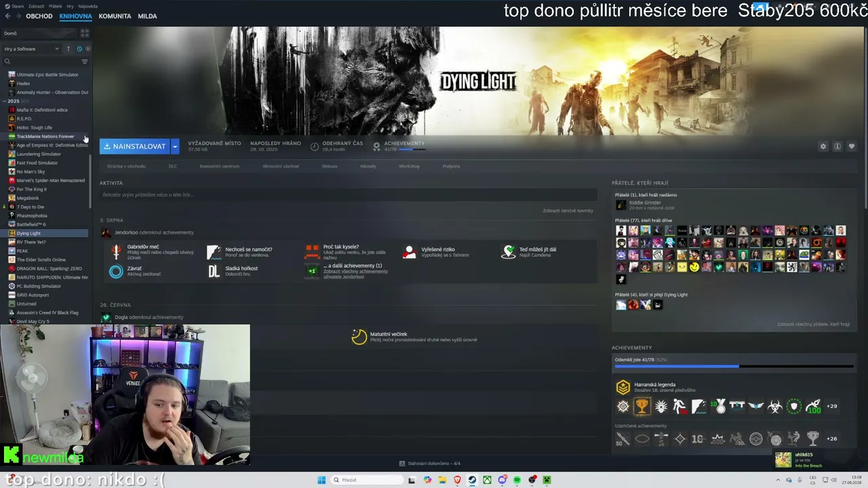Open the DLC link
The width and height of the screenshot is (868, 488).
173,166
